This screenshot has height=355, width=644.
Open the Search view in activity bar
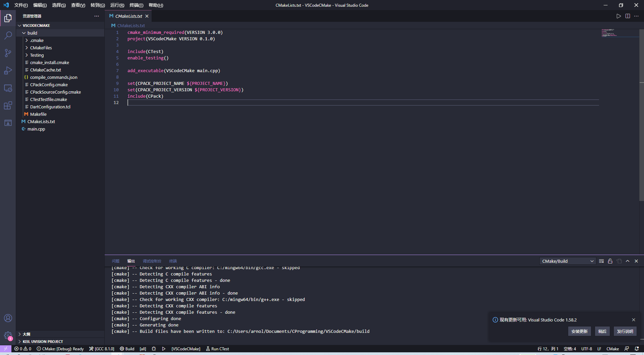[8, 35]
